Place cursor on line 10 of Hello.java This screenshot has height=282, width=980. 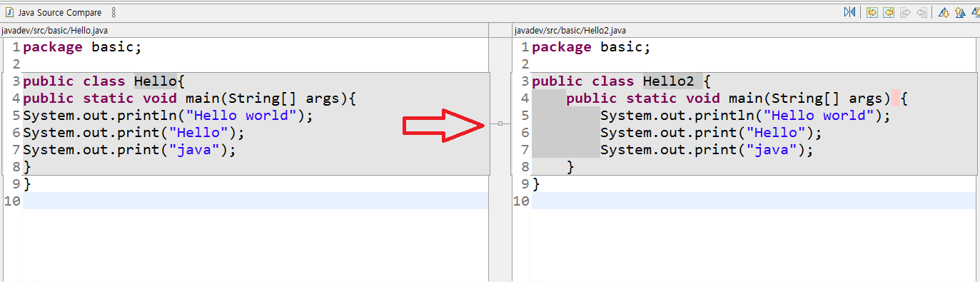coord(255,201)
